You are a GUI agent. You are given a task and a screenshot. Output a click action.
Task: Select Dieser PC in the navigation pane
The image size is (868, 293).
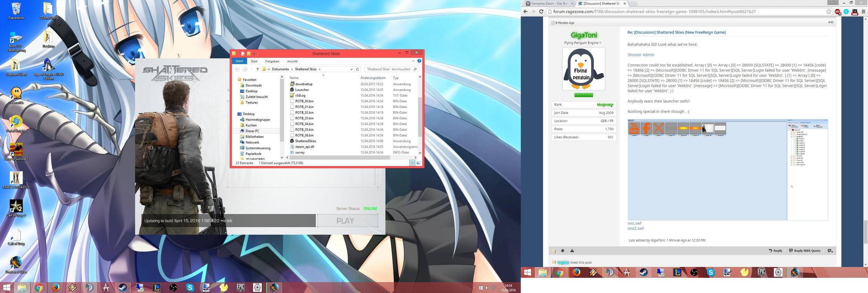coord(252,131)
